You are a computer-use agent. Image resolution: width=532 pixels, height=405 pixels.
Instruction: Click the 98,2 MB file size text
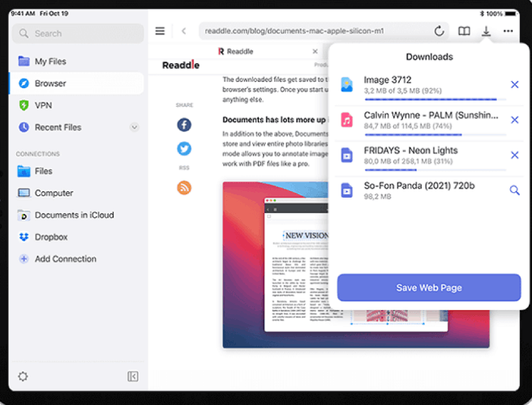coord(377,197)
